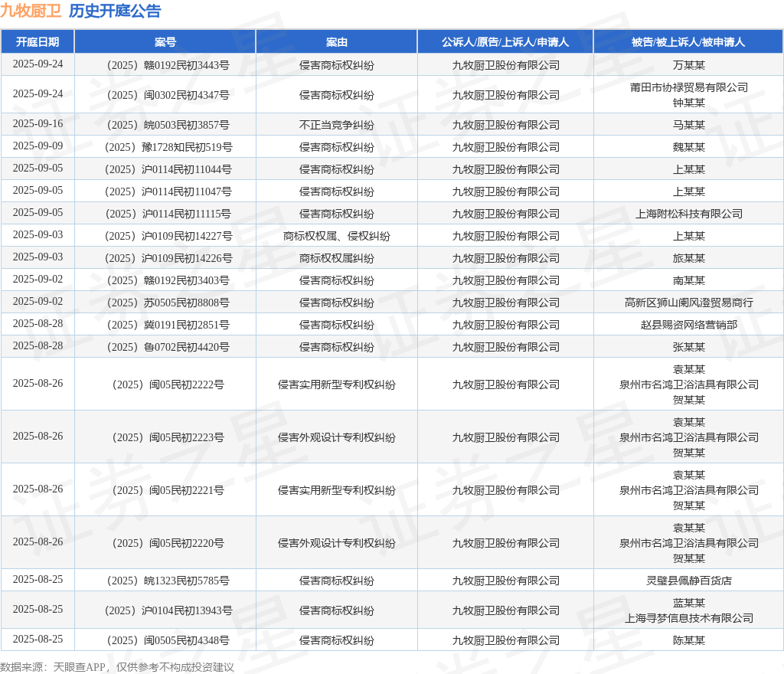This screenshot has width=784, height=674.
Task: Click defendant 南某某
Action: coord(688,280)
